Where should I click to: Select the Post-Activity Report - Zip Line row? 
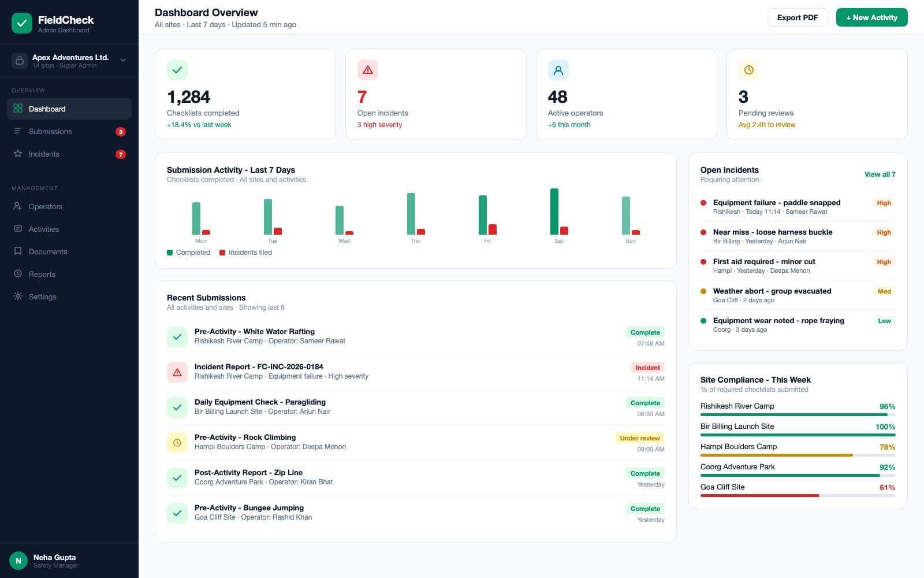(x=416, y=477)
